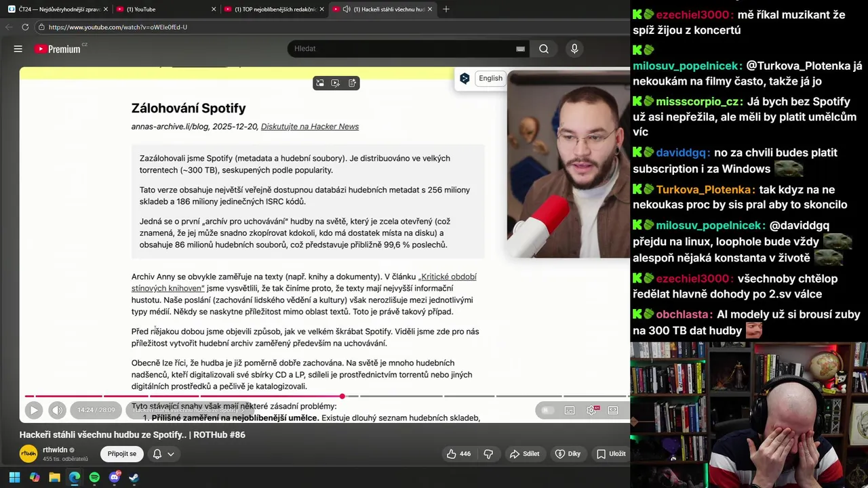
Task: Click the magnifier search button
Action: pos(544,49)
